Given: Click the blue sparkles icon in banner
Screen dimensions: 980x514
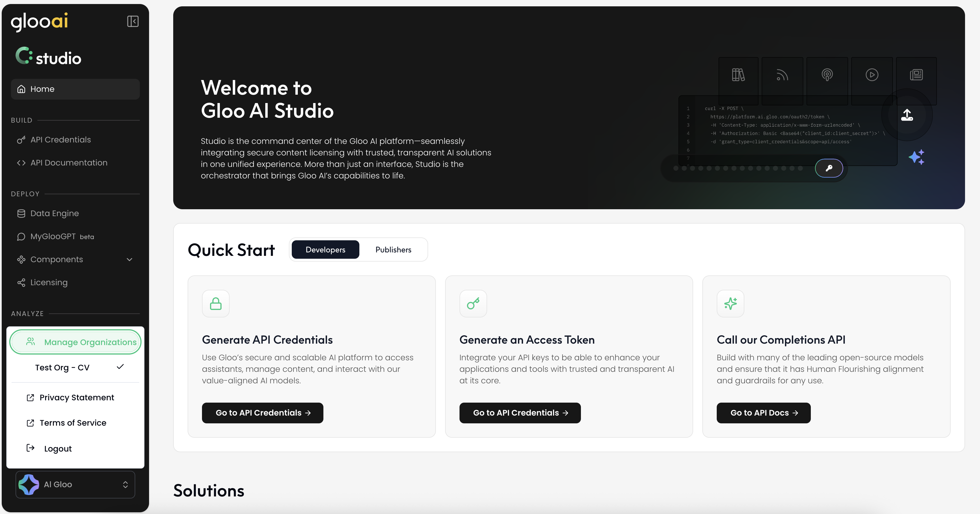Looking at the screenshot, I should pos(916,157).
